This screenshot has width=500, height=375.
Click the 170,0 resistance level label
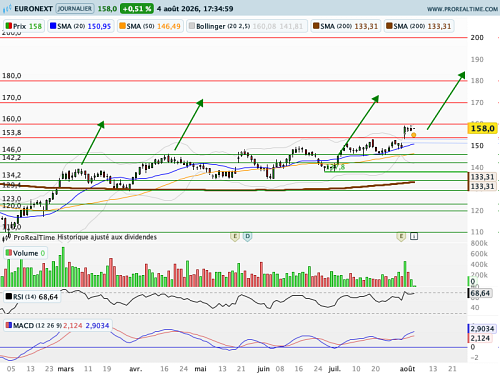(12, 98)
